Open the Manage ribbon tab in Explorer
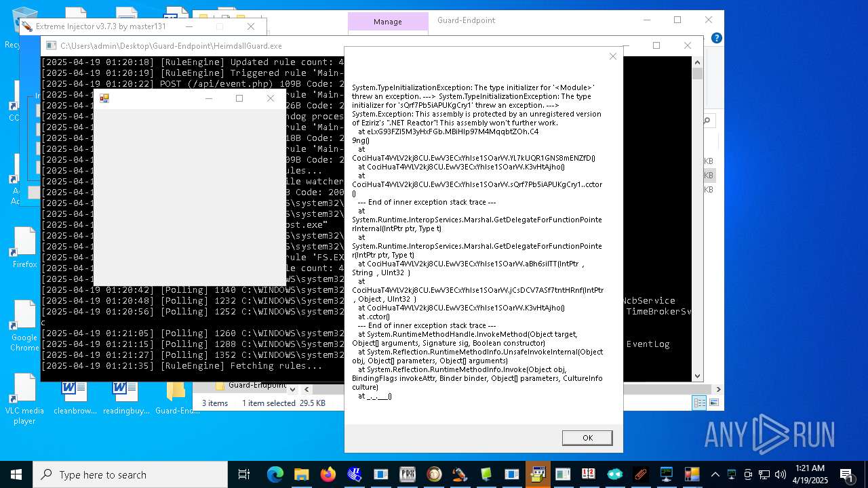 click(388, 22)
